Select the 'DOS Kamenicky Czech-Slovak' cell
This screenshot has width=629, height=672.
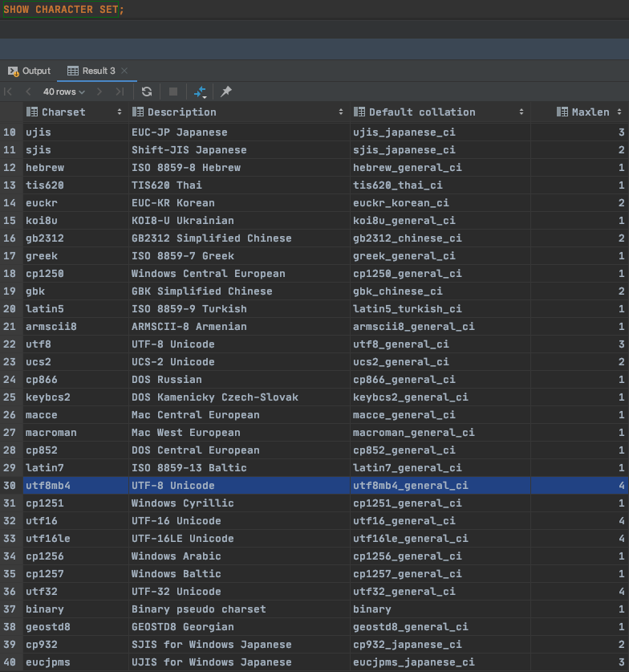click(x=239, y=397)
